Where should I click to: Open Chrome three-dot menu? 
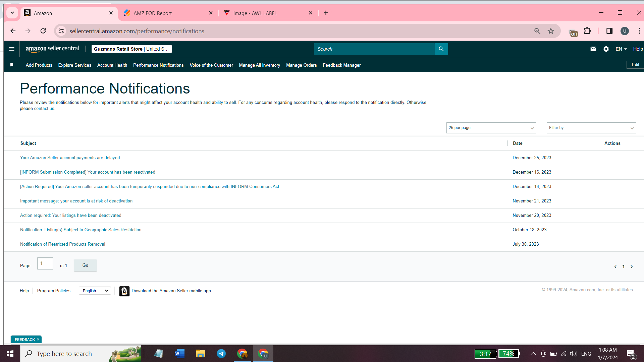tap(640, 31)
